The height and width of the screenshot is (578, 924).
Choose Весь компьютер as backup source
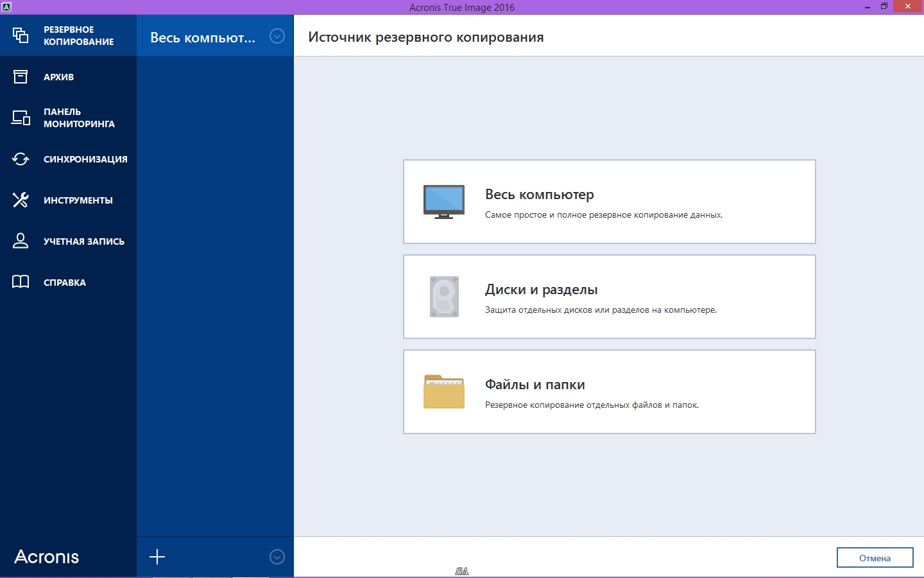pyautogui.click(x=610, y=202)
